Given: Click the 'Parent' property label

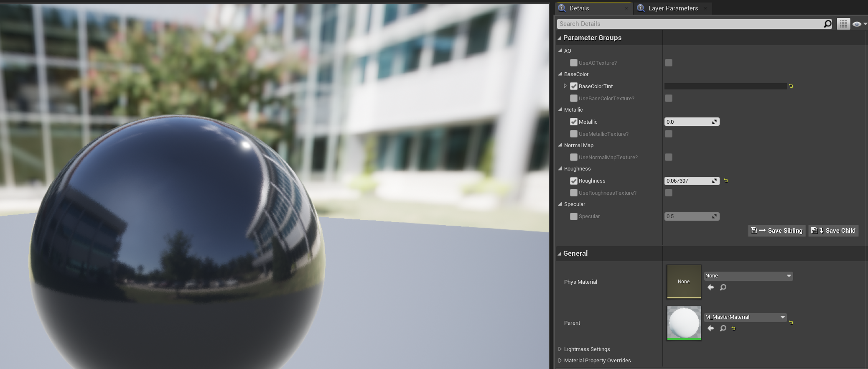Looking at the screenshot, I should tap(572, 323).
